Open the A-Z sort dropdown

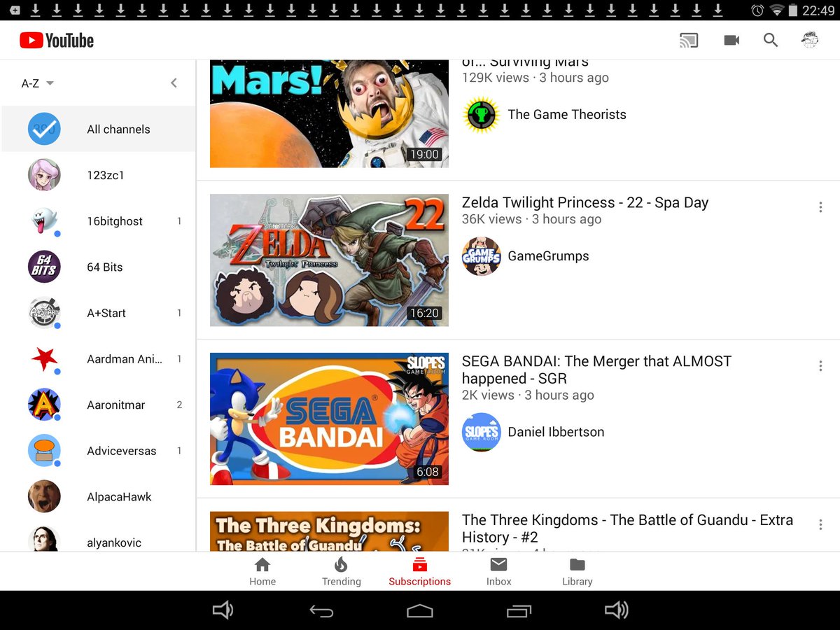pos(38,83)
